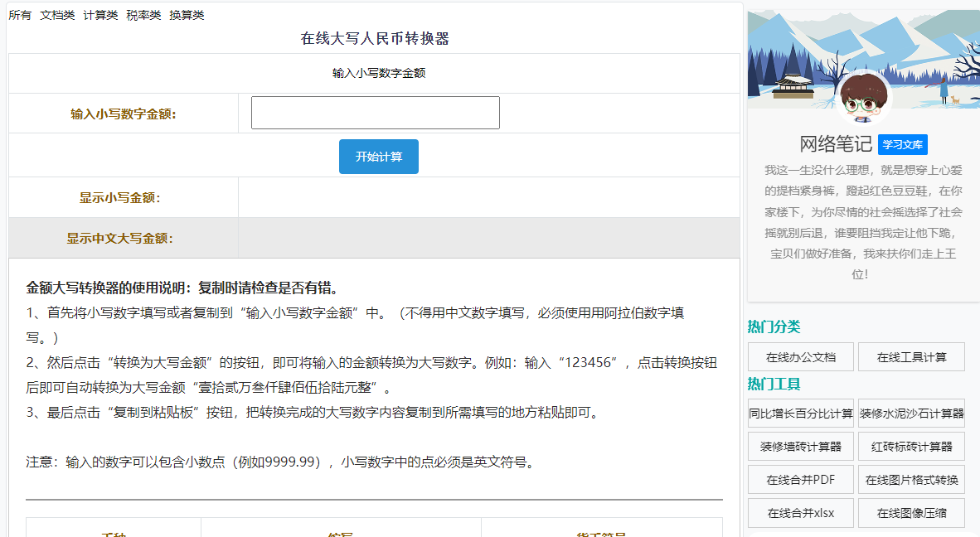The height and width of the screenshot is (537, 980).
Task: Launch the 同比增长百分比计算 tool
Action: click(801, 414)
